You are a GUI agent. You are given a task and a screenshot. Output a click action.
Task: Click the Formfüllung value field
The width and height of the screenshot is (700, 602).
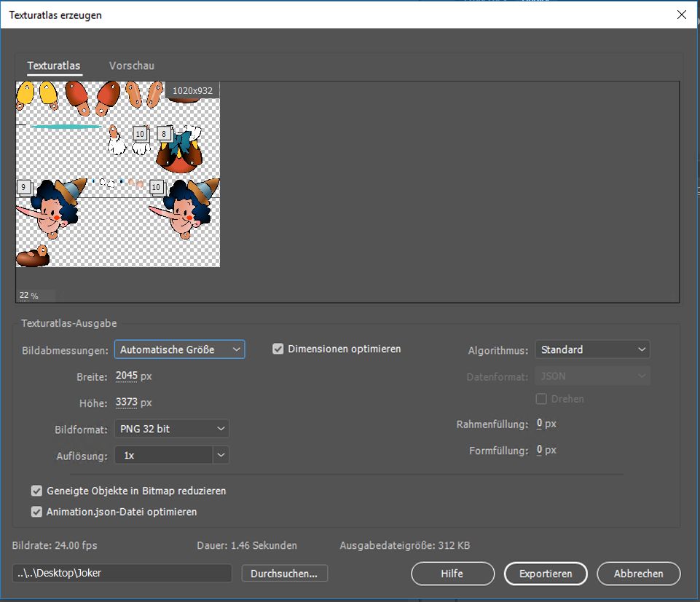[x=540, y=450]
